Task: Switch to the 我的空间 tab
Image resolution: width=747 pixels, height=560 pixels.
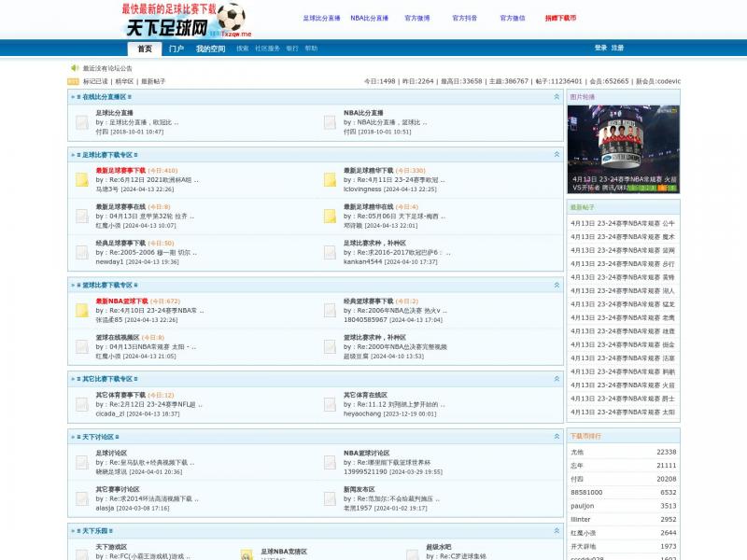Action: click(210, 49)
